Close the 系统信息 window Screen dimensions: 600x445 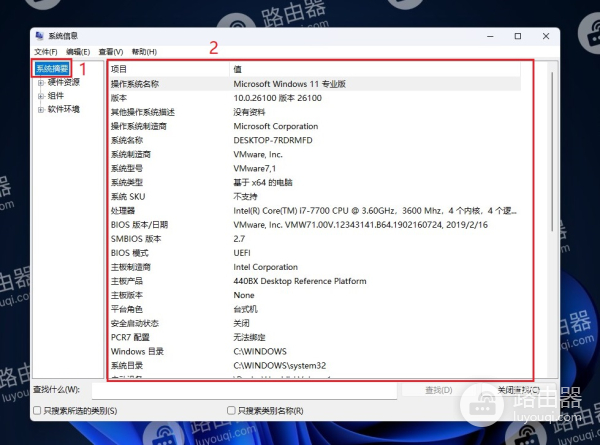pyautogui.click(x=546, y=36)
